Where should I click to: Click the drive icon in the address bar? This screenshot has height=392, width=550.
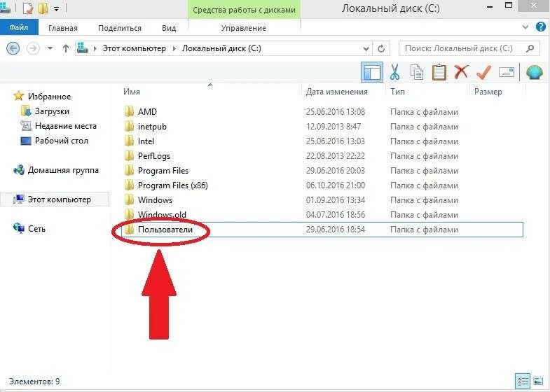tap(83, 48)
